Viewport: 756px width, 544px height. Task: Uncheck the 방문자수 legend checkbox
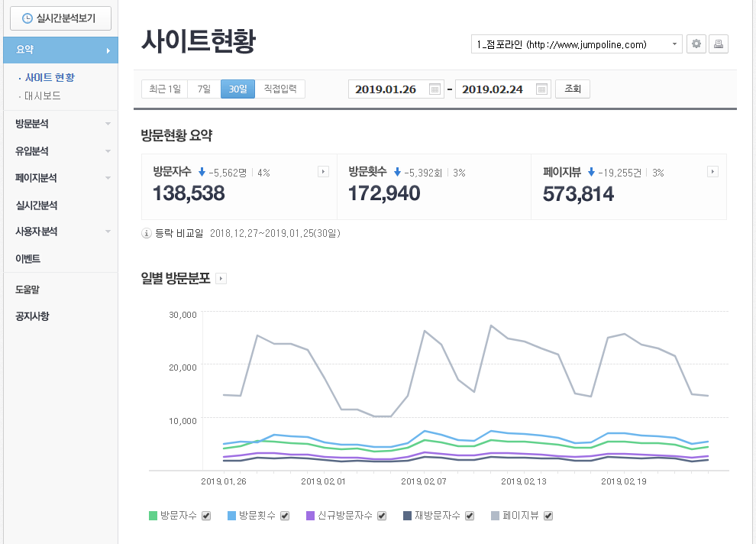pos(205,516)
